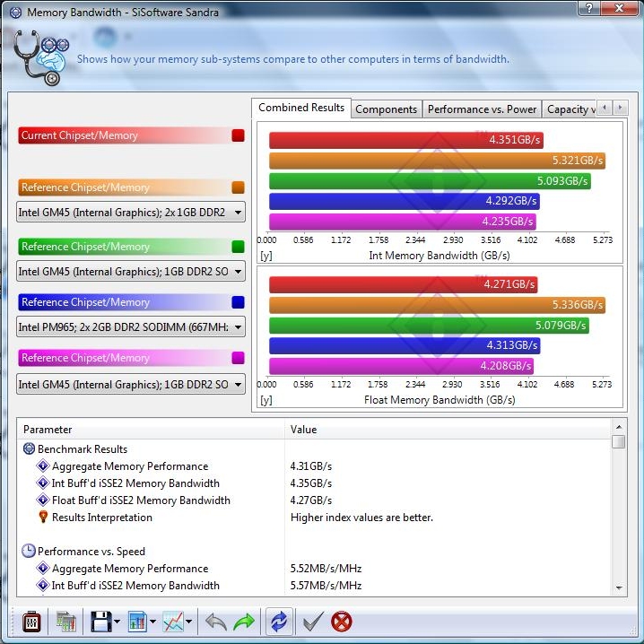The height and width of the screenshot is (644, 644).
Task: Click the blue 4.313GB/s Float bandwidth bar
Action: click(405, 345)
